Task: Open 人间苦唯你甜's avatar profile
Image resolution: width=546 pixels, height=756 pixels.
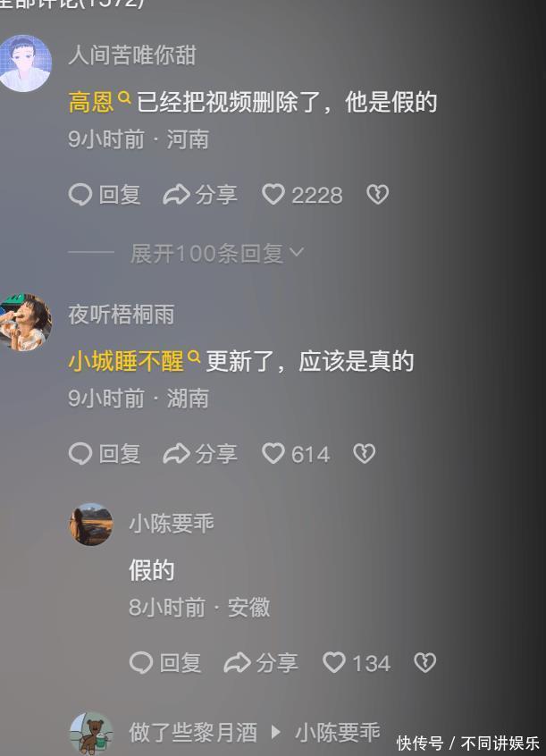Action: pos(25,63)
